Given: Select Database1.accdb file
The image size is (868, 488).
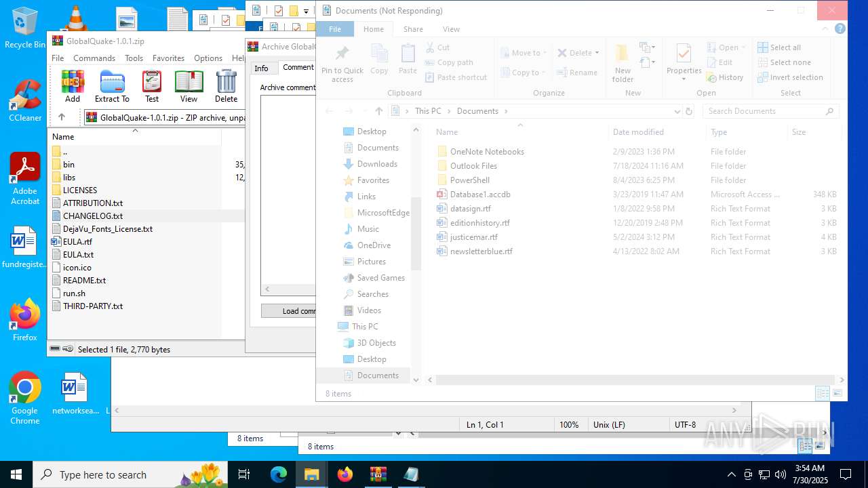Looking at the screenshot, I should 480,195.
